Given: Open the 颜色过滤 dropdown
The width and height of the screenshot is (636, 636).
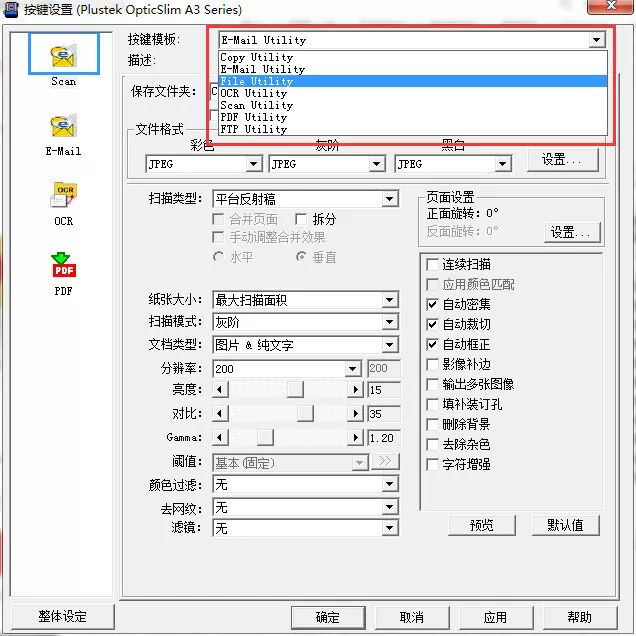Looking at the screenshot, I should coord(389,484).
